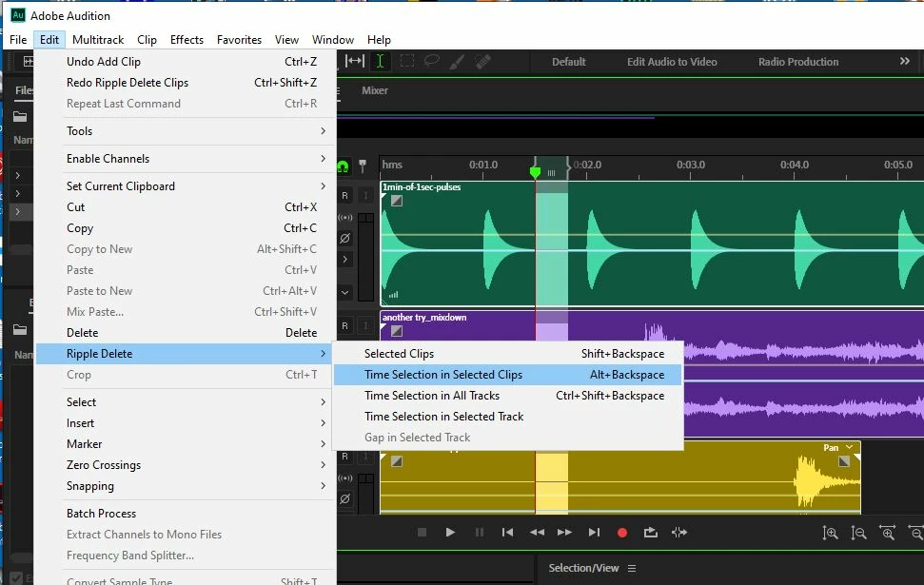Open Selection/View panel menu icon
Viewport: 924px width, 585px height.
click(x=632, y=569)
